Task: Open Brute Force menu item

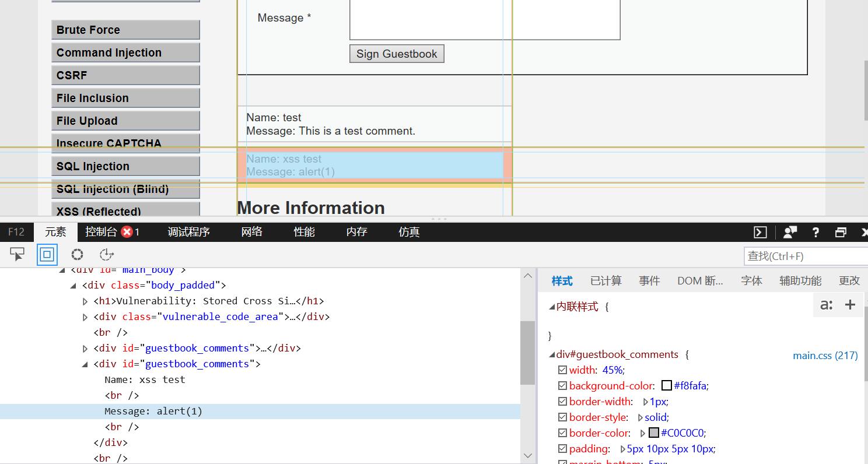Action: coord(125,30)
